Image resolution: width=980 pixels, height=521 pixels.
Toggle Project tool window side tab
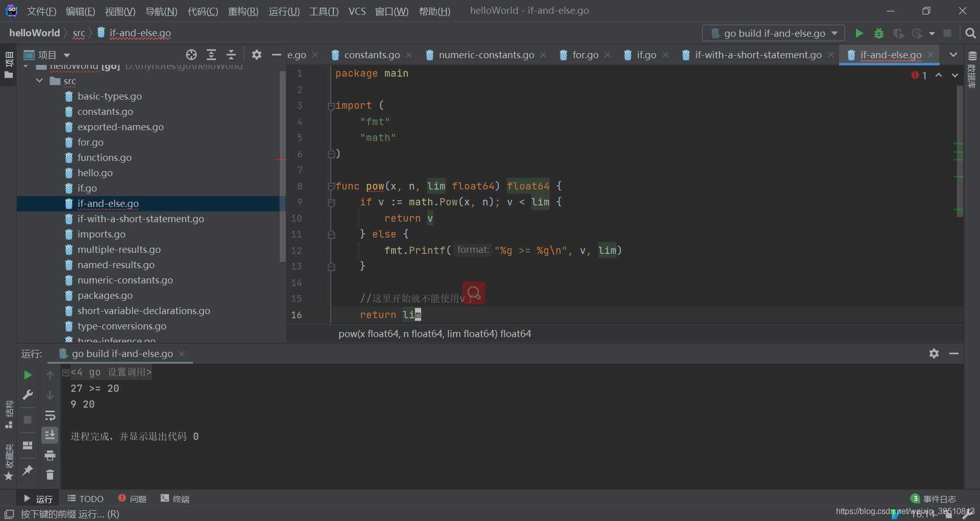(9, 65)
